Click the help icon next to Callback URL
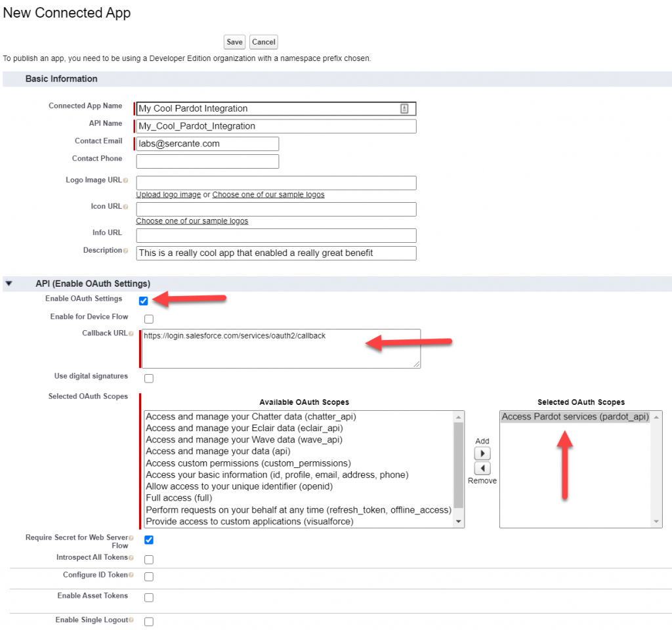This screenshot has width=672, height=630. 131,334
